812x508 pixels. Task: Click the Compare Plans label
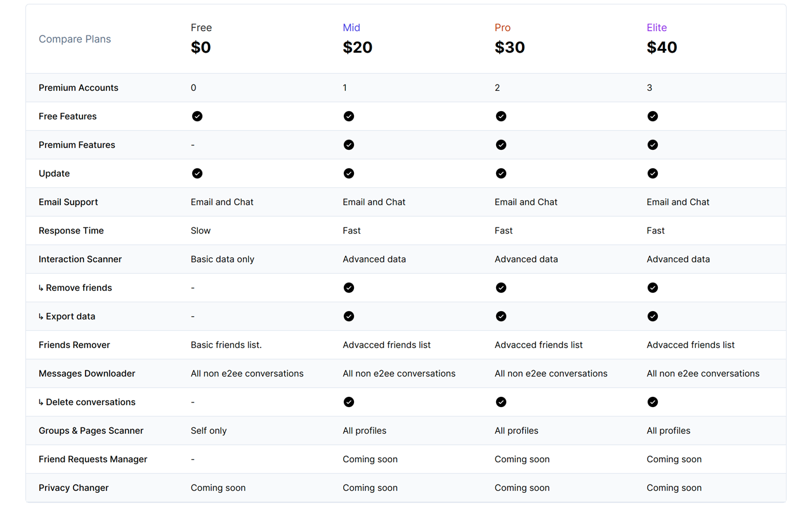pyautogui.click(x=75, y=39)
